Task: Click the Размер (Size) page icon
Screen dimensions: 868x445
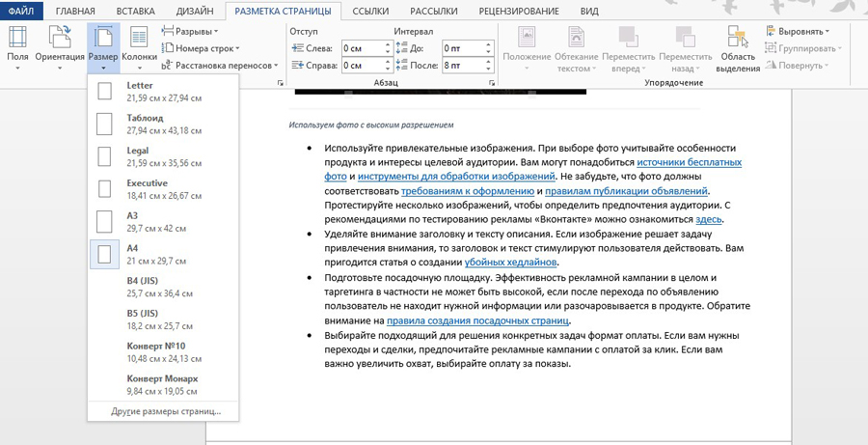Action: coord(103,37)
